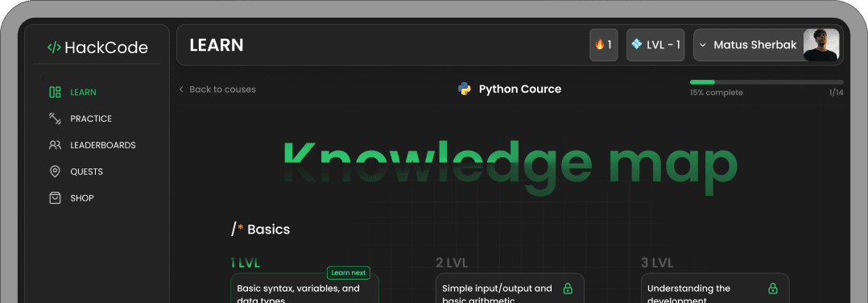
Task: Click the lock icon on 3 LVL card
Action: (x=773, y=288)
